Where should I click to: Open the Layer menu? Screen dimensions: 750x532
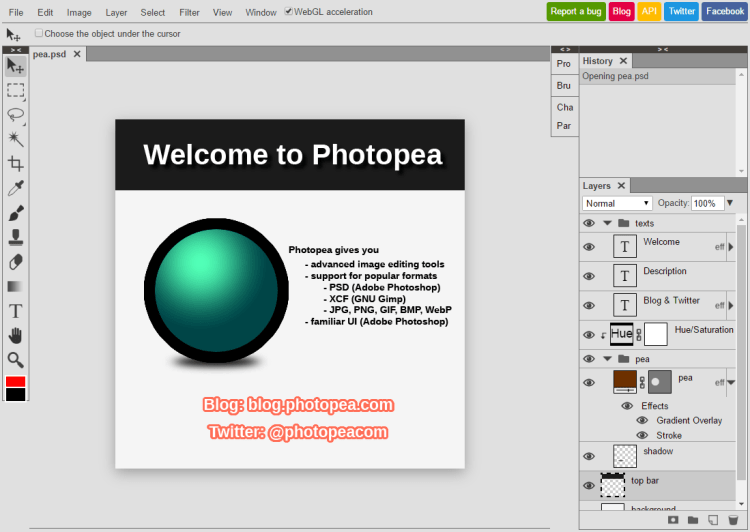point(116,12)
